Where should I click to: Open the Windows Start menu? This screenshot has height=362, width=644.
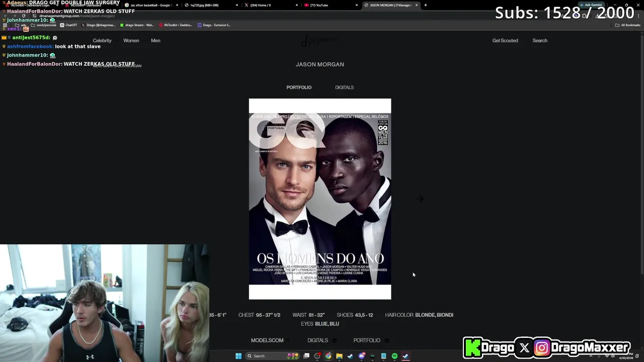[238, 356]
